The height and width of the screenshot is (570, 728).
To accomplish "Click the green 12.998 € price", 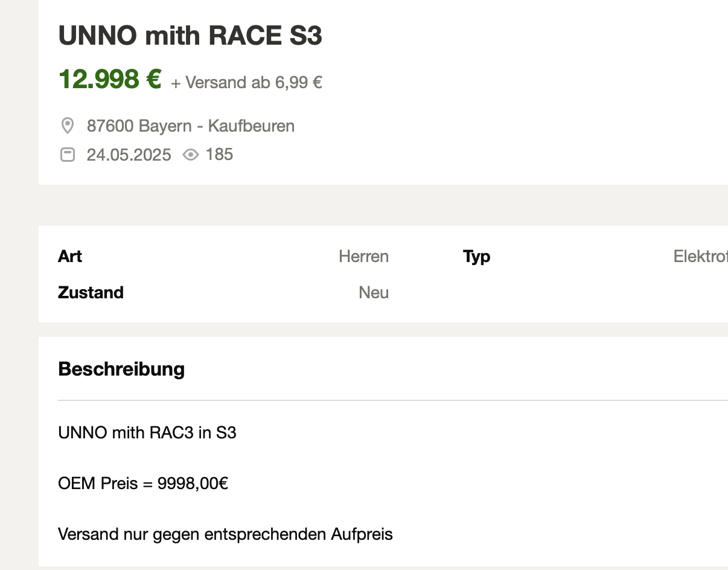I will point(110,79).
